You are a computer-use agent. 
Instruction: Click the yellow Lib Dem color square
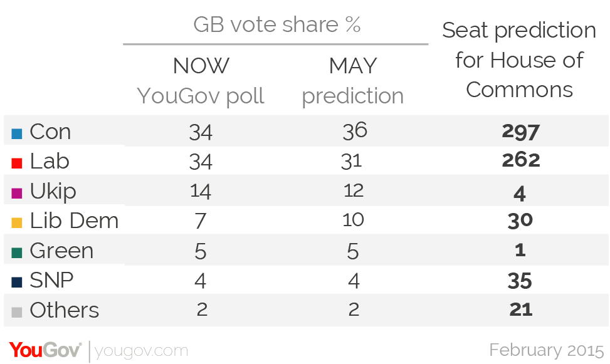pyautogui.click(x=17, y=222)
